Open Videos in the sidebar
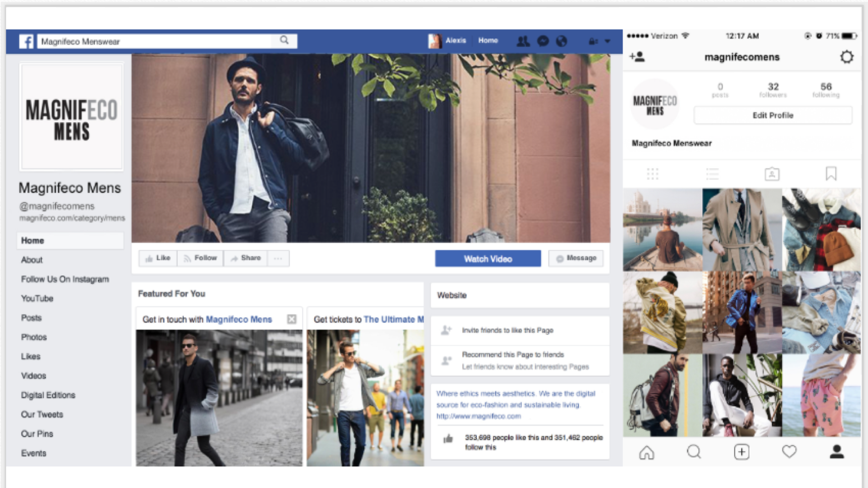This screenshot has height=488, width=868. pyautogui.click(x=34, y=376)
